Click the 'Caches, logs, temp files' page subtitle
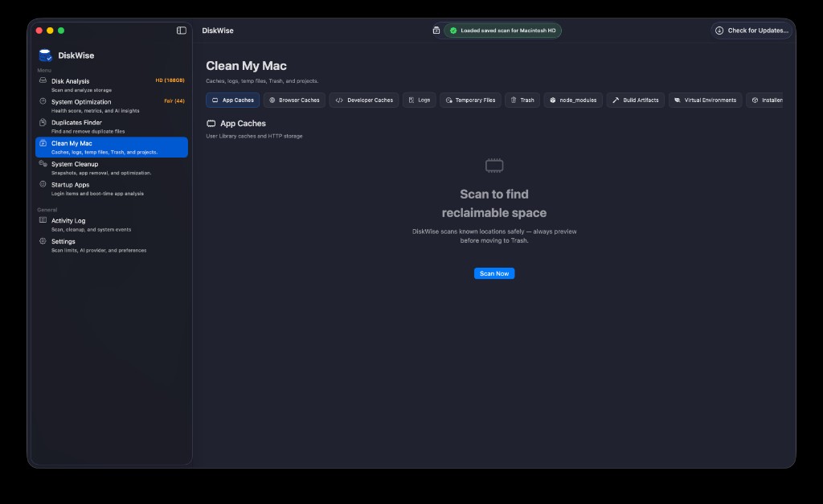 pyautogui.click(x=262, y=81)
